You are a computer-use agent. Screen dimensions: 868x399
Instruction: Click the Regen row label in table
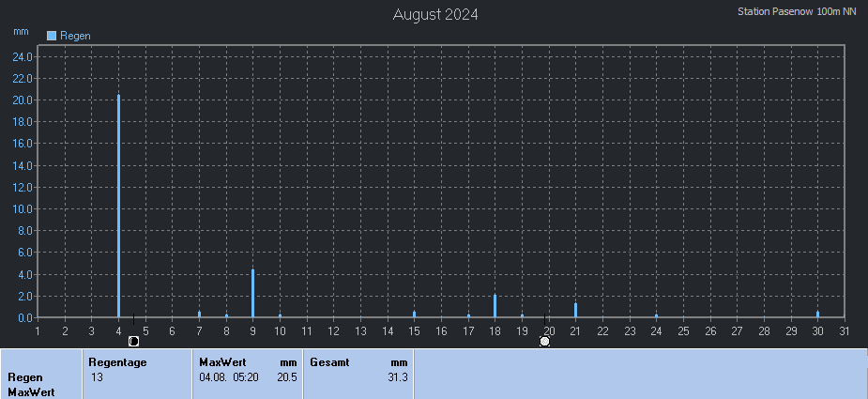24,378
